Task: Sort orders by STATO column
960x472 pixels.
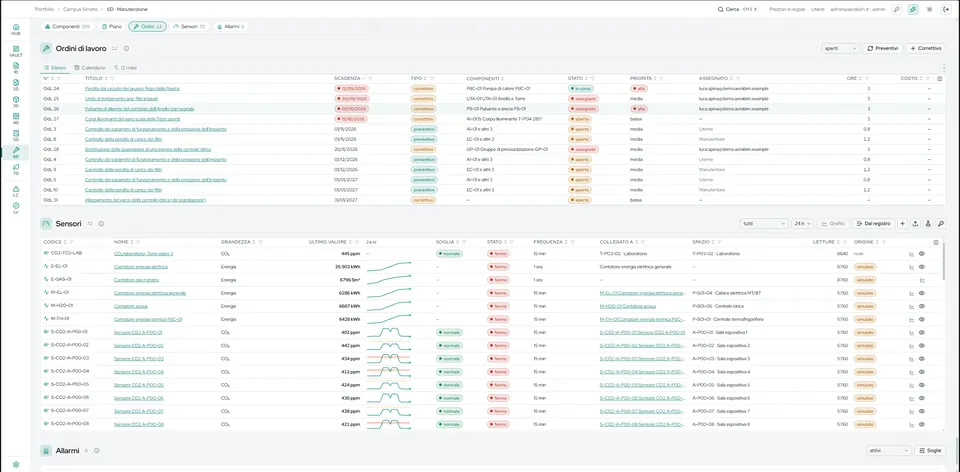Action: pyautogui.click(x=587, y=78)
